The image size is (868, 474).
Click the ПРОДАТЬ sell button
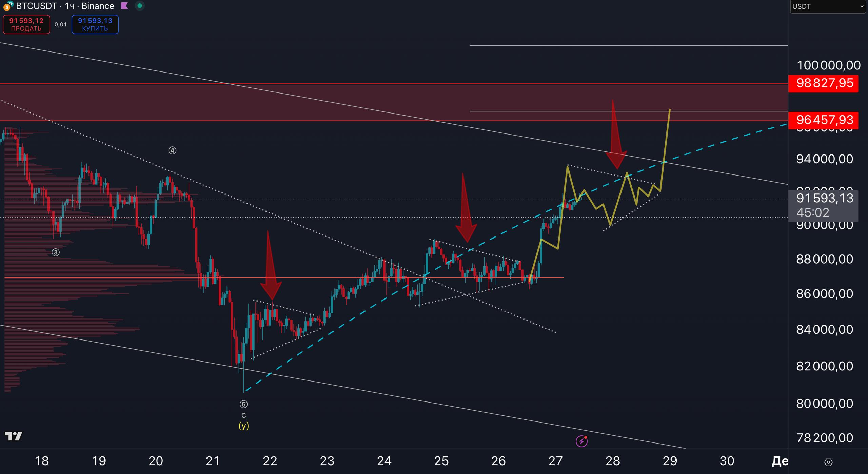coord(26,24)
